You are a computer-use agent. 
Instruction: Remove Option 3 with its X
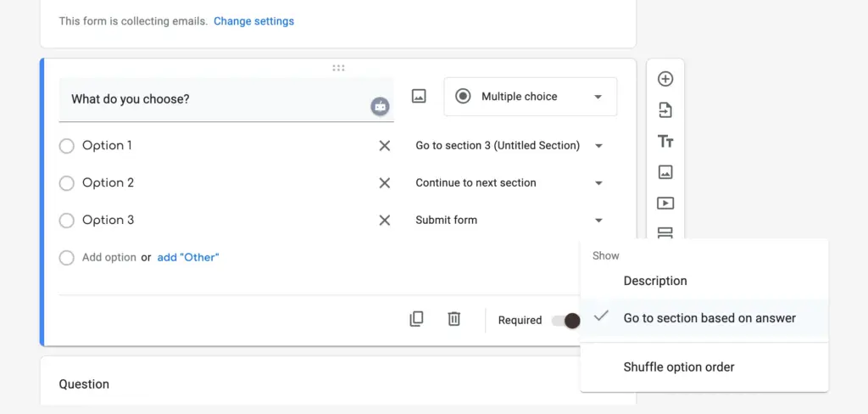tap(385, 221)
